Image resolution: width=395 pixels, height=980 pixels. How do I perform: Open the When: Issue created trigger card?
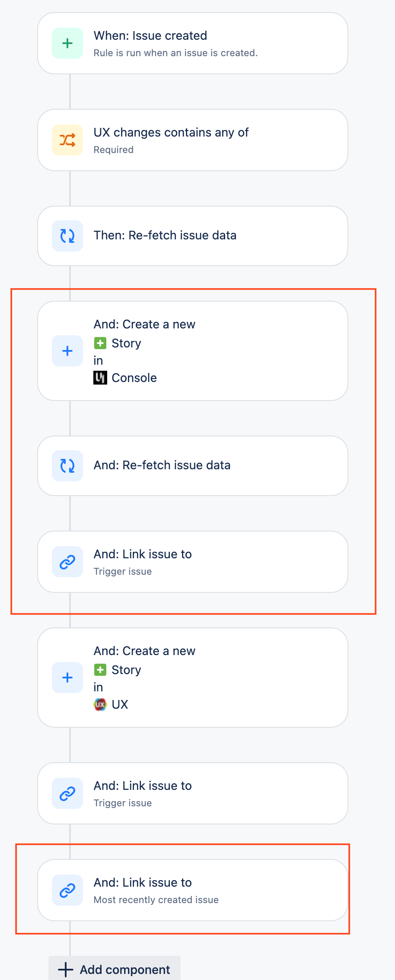[193, 43]
